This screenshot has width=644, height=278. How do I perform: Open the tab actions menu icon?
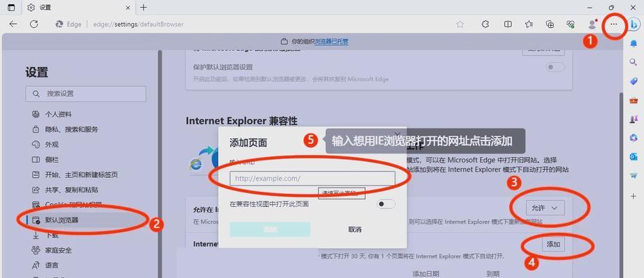pos(11,8)
